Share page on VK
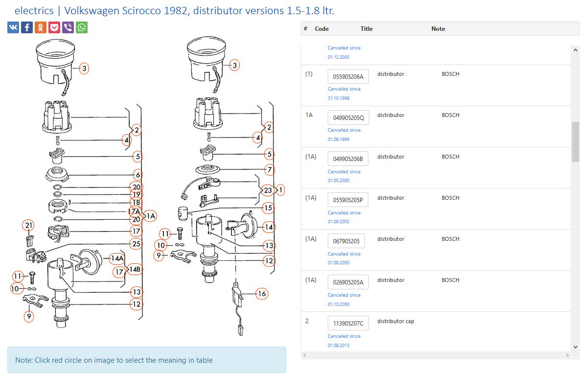This screenshot has height=374, width=588. pyautogui.click(x=13, y=27)
